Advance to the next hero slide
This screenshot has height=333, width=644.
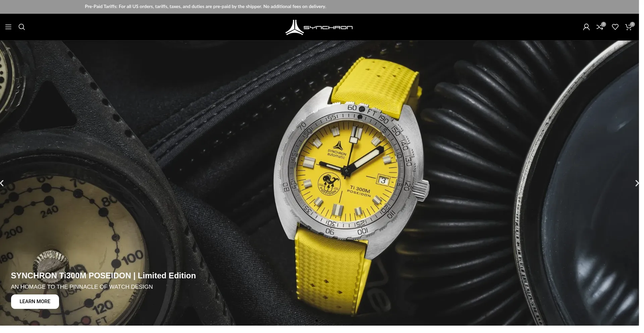pyautogui.click(x=637, y=183)
